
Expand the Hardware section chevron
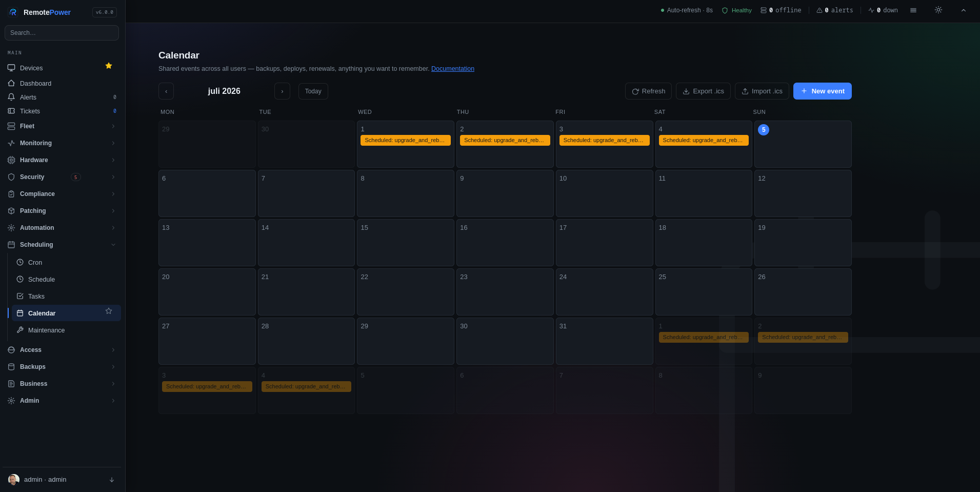pyautogui.click(x=113, y=160)
